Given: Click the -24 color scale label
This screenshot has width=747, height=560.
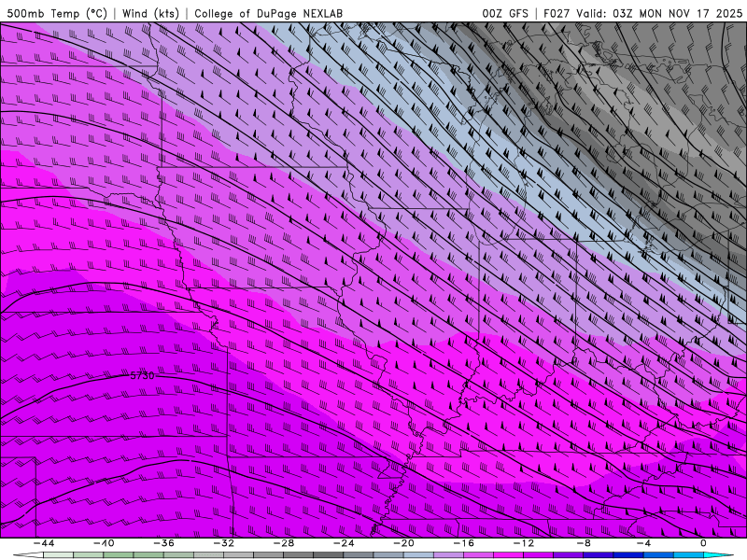Looking at the screenshot, I should (344, 543).
